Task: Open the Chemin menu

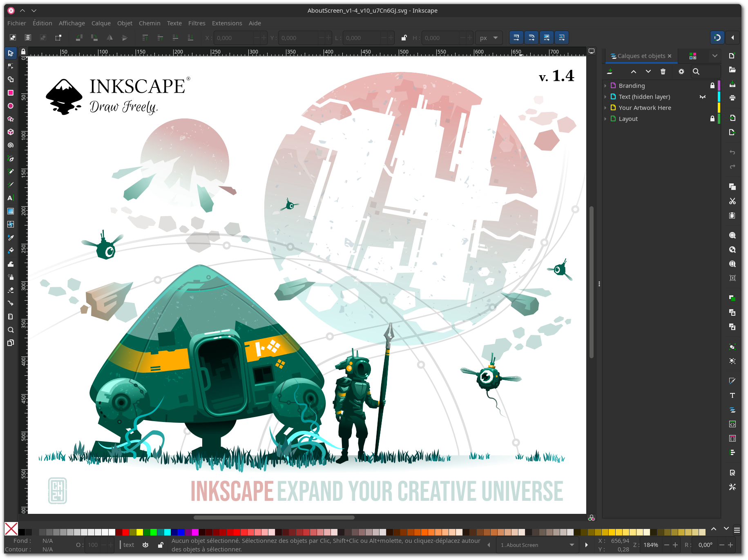Action: point(150,23)
